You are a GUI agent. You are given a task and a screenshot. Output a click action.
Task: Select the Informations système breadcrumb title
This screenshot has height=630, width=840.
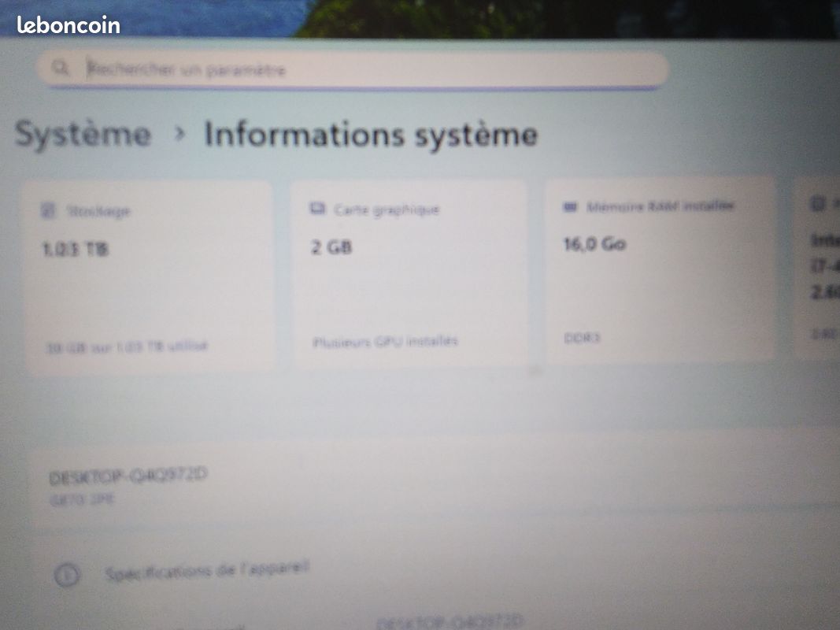[x=371, y=135]
